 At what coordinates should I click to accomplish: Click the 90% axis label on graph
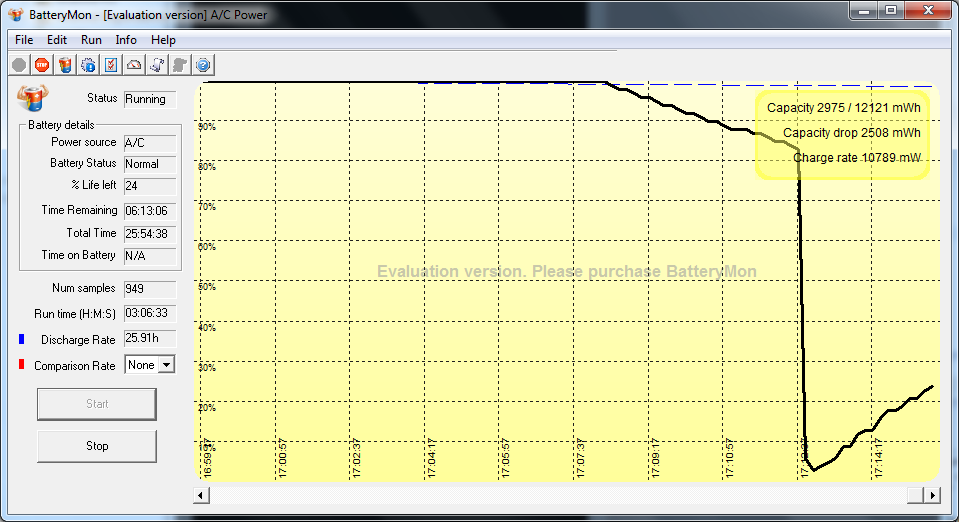(207, 127)
